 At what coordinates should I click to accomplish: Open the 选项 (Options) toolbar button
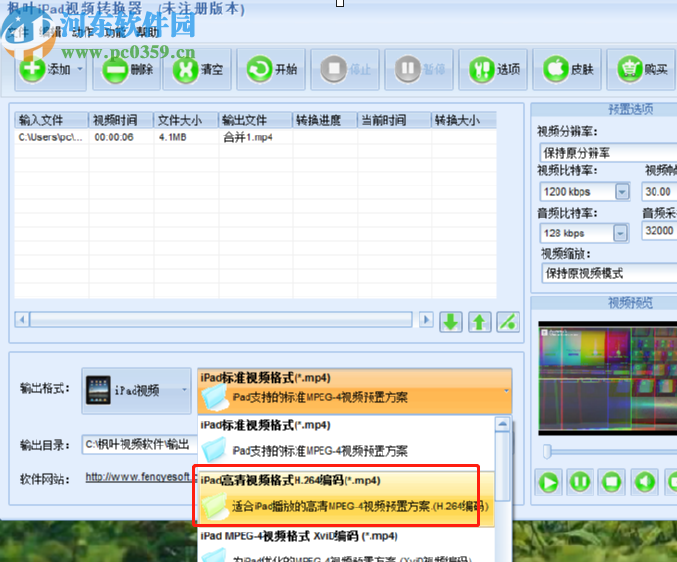[493, 69]
